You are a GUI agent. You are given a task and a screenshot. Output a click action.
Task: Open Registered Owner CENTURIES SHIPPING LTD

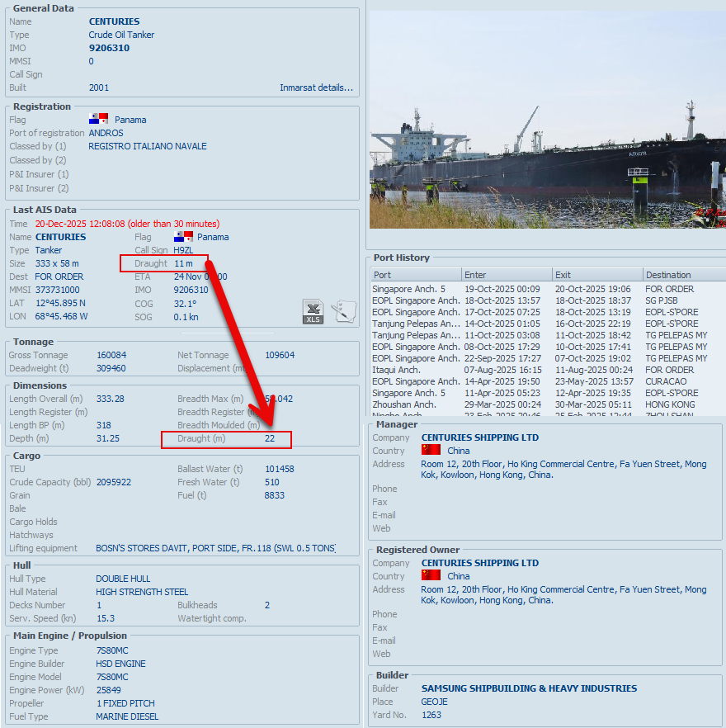pos(480,563)
